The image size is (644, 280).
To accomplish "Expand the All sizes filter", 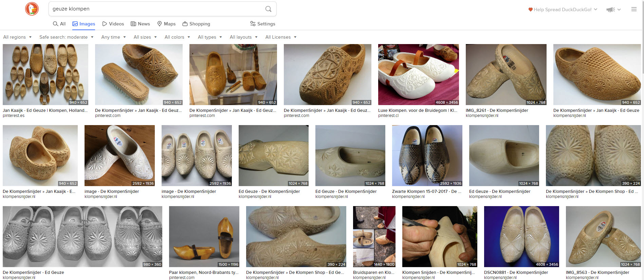I will (x=145, y=37).
